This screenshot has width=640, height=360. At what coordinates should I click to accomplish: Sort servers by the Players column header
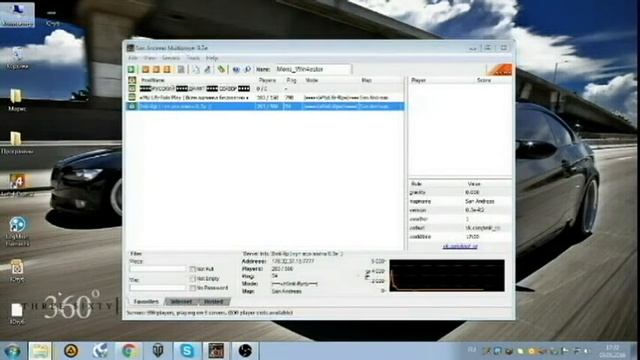point(269,80)
